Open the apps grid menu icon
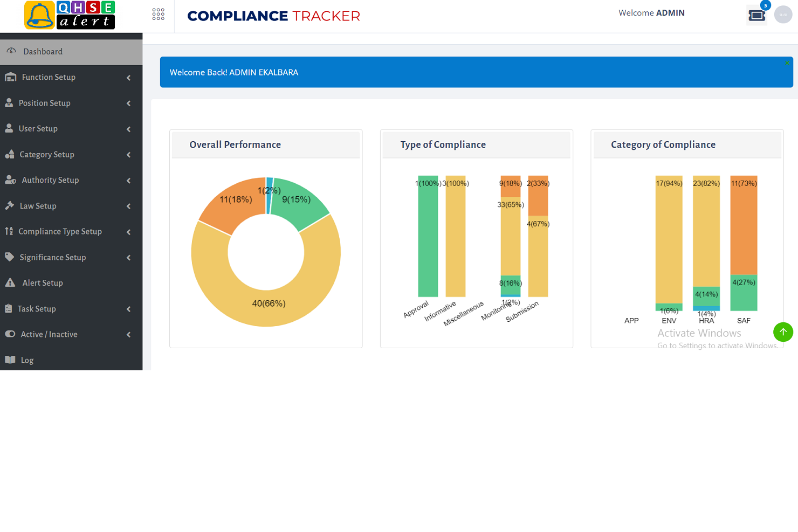This screenshot has height=532, width=798. pos(158,13)
